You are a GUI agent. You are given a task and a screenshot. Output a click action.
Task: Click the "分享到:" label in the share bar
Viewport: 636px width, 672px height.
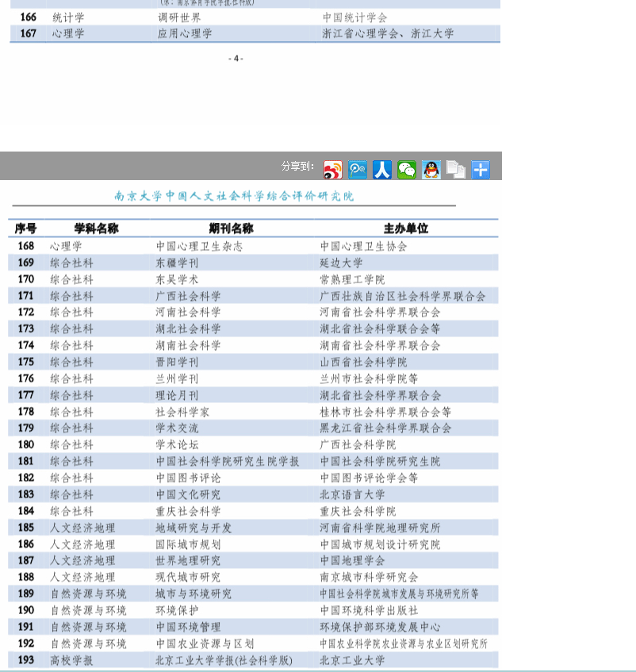[x=297, y=167]
